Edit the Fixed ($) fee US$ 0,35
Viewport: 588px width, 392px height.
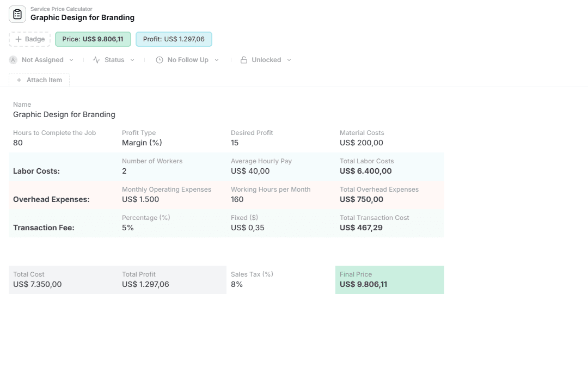click(248, 228)
